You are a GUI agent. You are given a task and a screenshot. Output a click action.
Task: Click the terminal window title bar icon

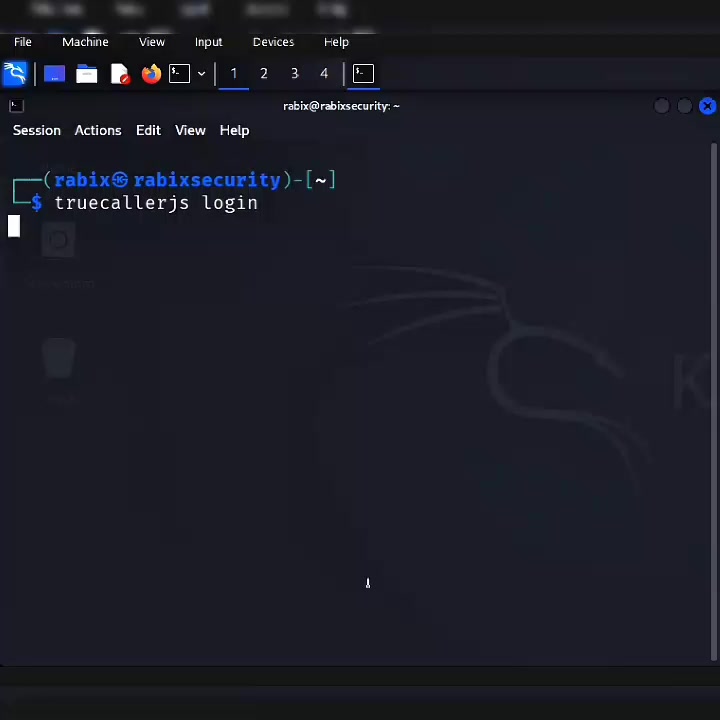17,106
